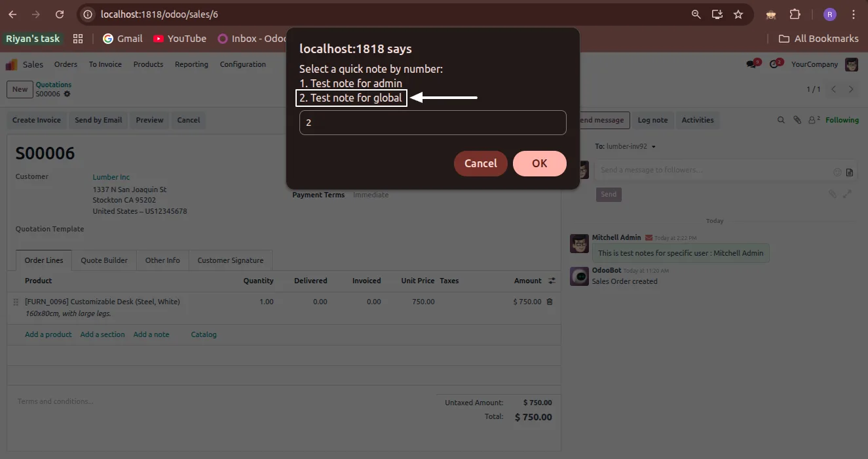The width and height of the screenshot is (868, 459).
Task: Open the order line column options icon
Action: (x=552, y=281)
